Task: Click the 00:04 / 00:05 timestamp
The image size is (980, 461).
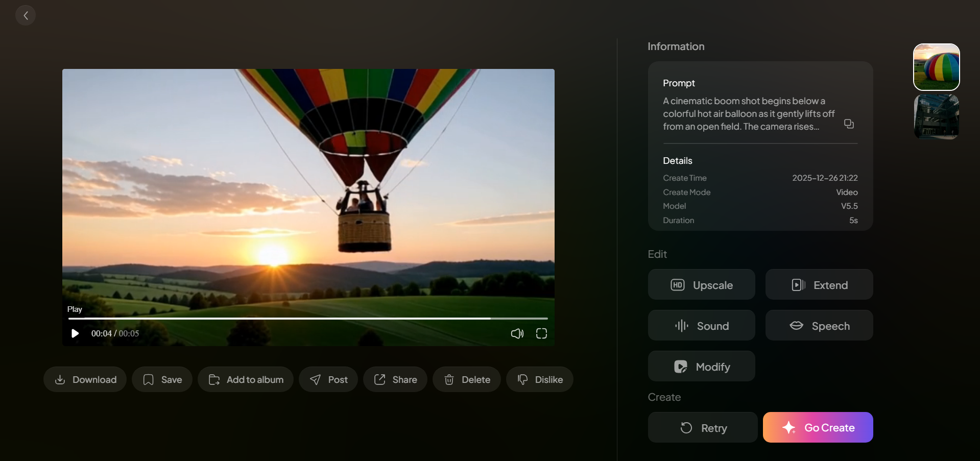Action: 115,333
